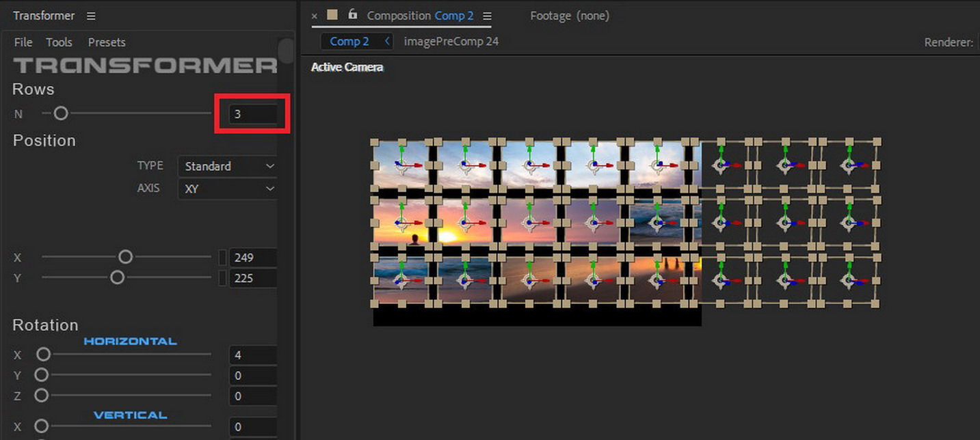Switch to the Footage (none) tab
The image size is (980, 440).
[x=570, y=15]
